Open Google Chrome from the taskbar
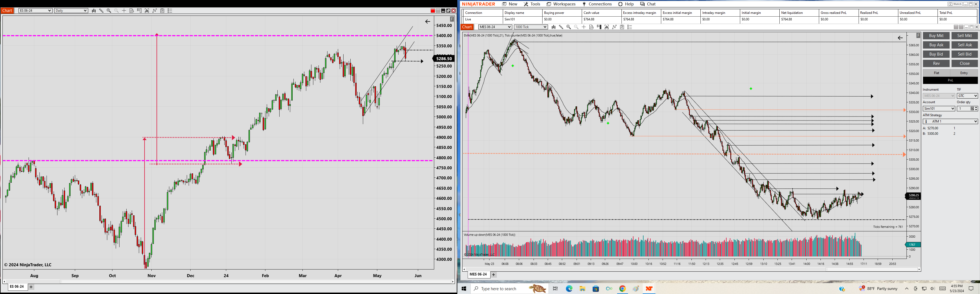 (x=622, y=289)
